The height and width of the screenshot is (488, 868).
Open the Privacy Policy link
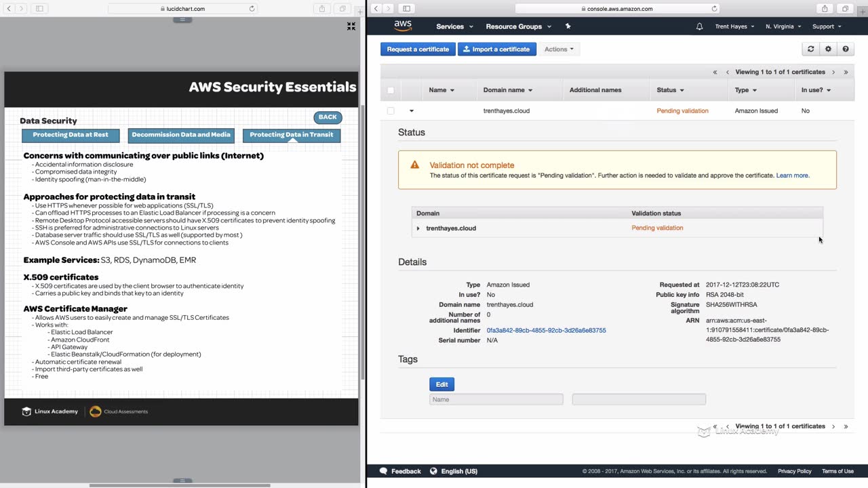794,471
